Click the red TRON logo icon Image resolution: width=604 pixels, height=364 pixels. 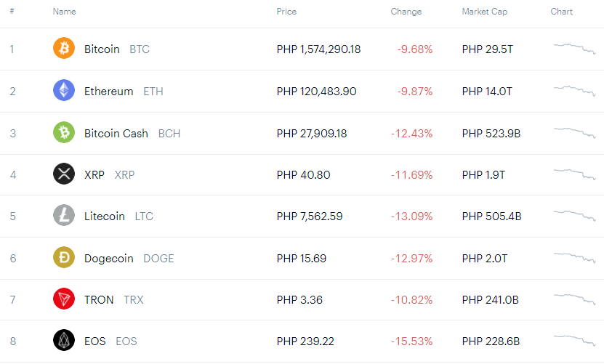tap(63, 299)
